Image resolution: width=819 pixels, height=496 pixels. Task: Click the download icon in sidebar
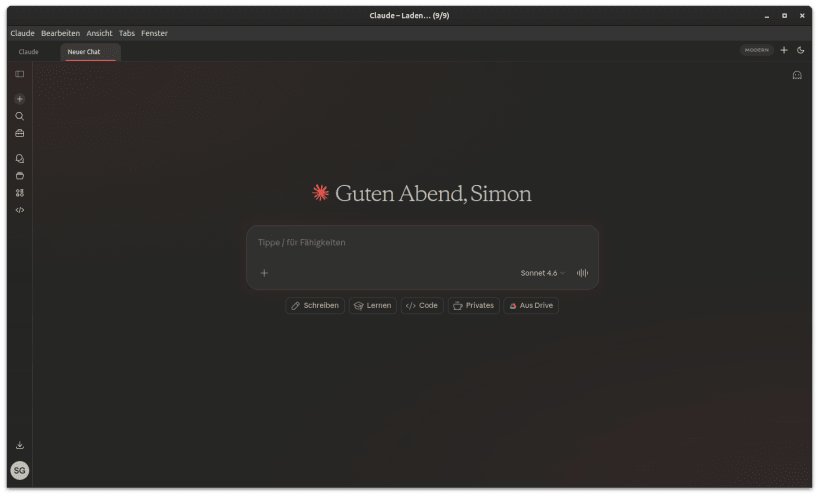19,445
